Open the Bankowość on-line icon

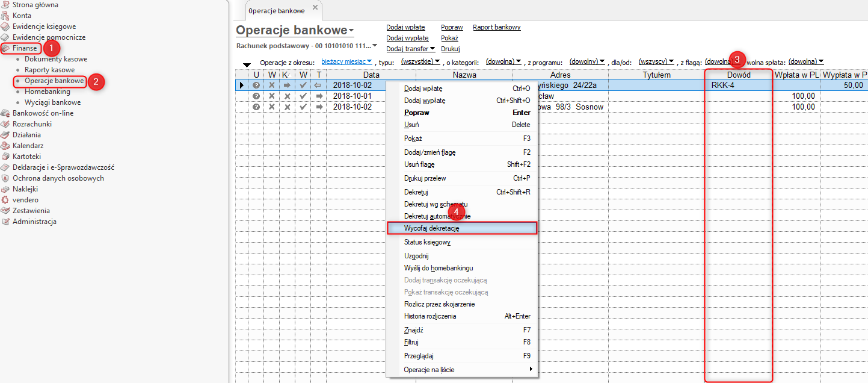[5, 113]
